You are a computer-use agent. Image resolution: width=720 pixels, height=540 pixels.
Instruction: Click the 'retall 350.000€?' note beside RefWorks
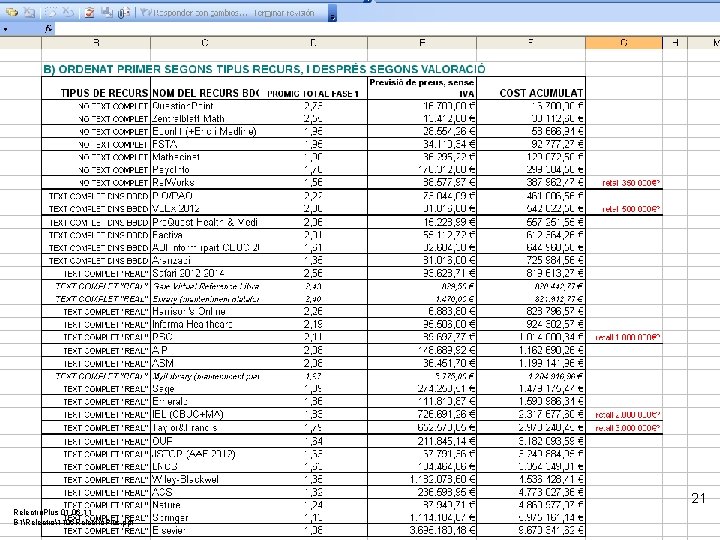point(630,183)
